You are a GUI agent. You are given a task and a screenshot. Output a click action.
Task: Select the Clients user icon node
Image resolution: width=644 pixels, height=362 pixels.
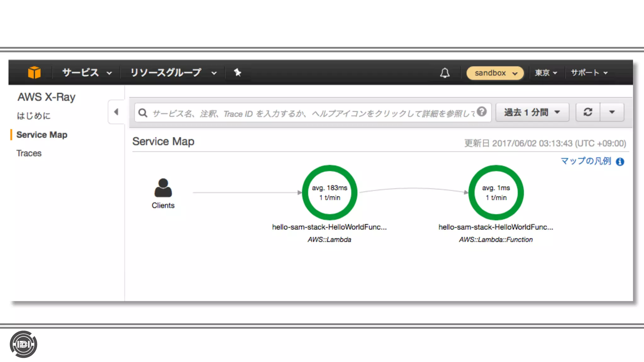(x=163, y=188)
